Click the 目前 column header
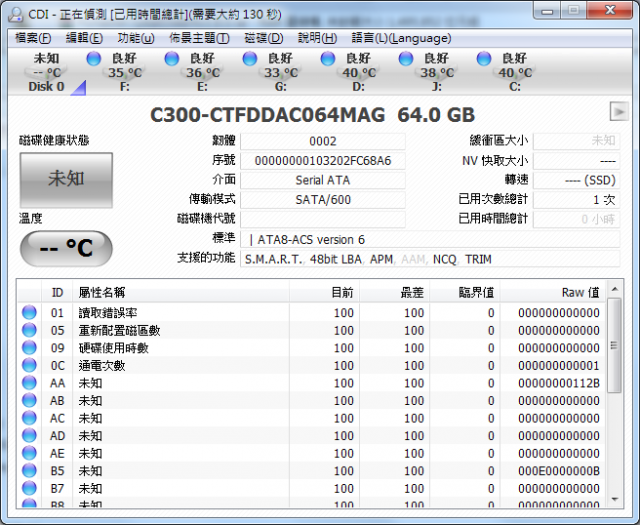Screen dimensions: 640x525 tap(324, 292)
